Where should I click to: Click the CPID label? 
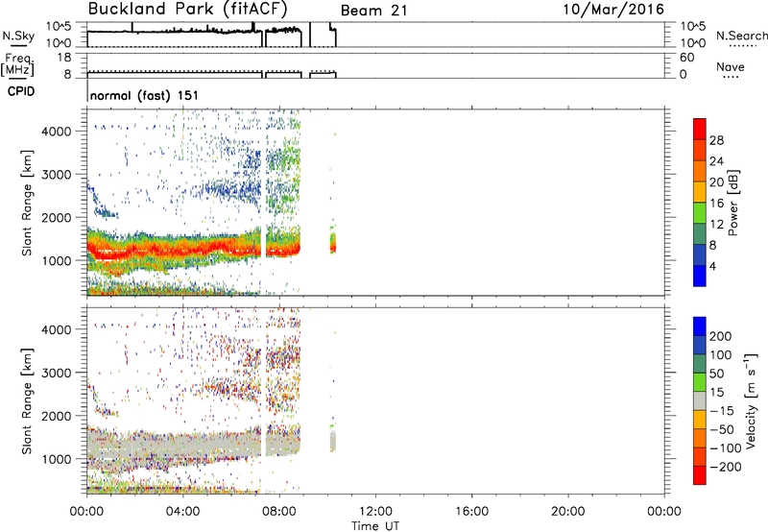21,91
